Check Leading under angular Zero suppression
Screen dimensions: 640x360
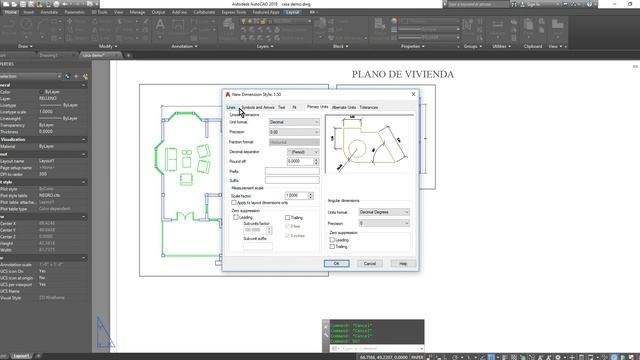[332, 240]
